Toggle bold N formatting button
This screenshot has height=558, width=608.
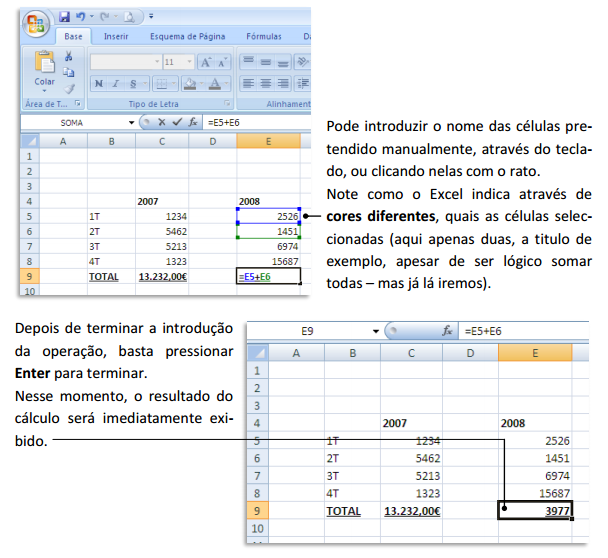pos(100,84)
